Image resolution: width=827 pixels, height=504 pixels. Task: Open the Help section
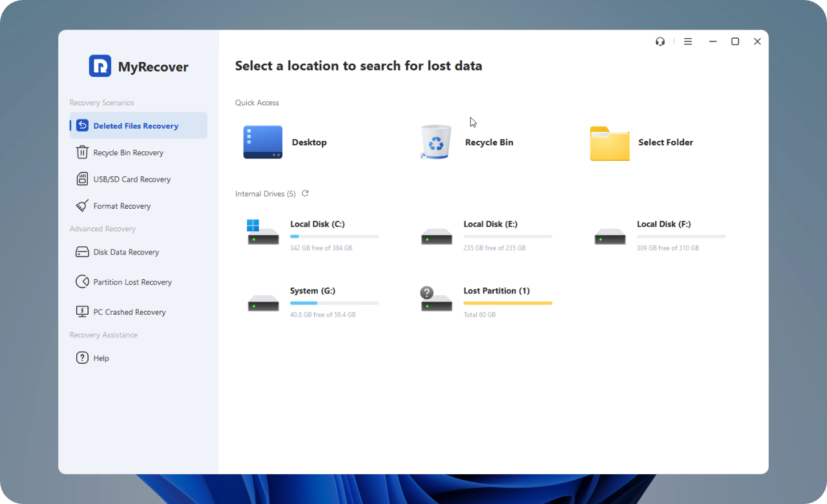pos(101,358)
